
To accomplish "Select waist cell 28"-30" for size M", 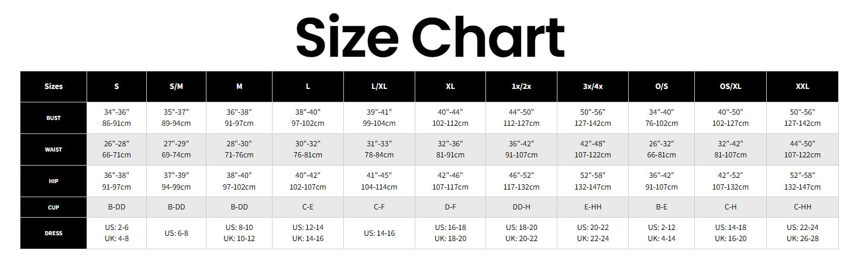I will click(x=239, y=150).
